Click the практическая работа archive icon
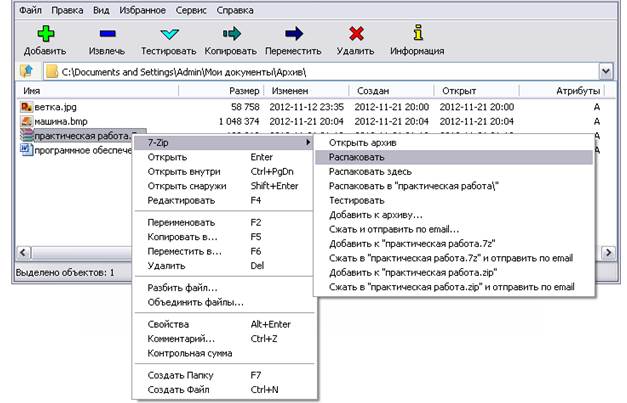The width and height of the screenshot is (627, 403). click(x=26, y=136)
